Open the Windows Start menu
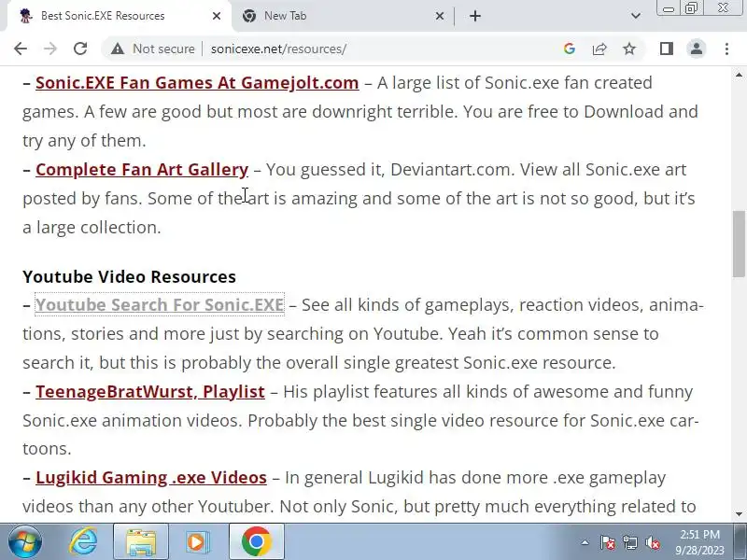The height and width of the screenshot is (560, 747). (x=25, y=542)
